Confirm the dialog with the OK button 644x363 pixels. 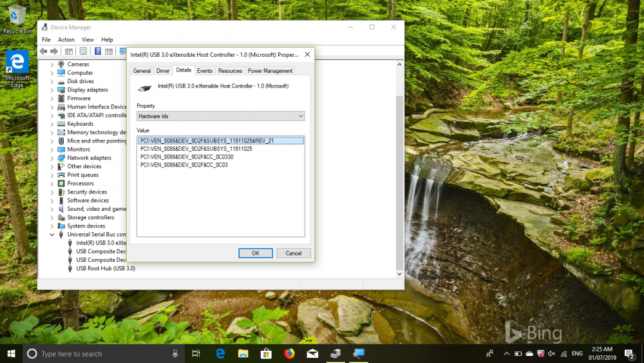pyautogui.click(x=256, y=253)
